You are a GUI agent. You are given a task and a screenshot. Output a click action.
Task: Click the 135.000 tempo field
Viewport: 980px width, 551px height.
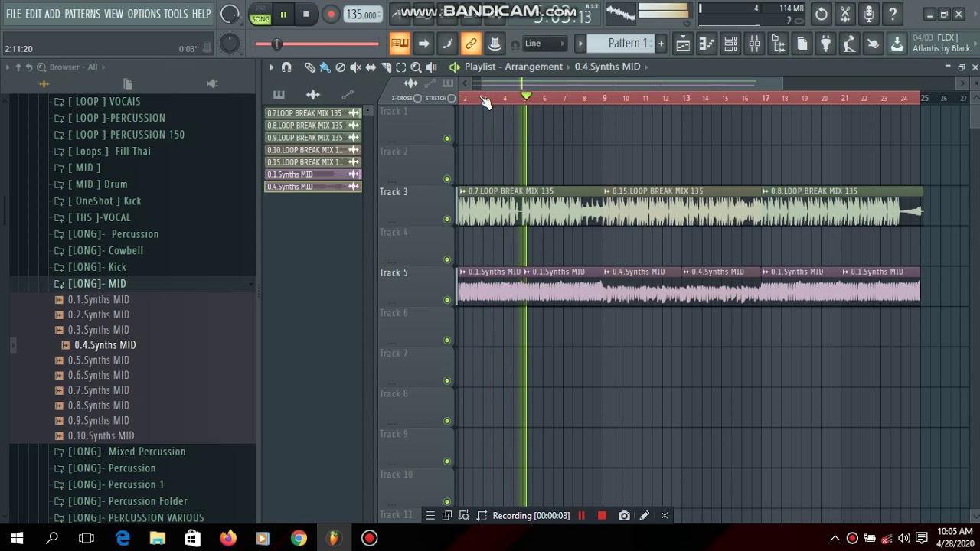tap(361, 15)
